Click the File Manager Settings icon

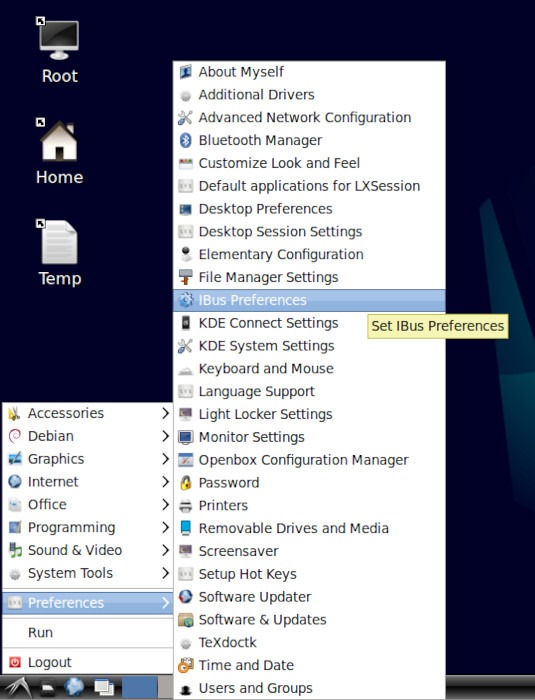(x=185, y=277)
